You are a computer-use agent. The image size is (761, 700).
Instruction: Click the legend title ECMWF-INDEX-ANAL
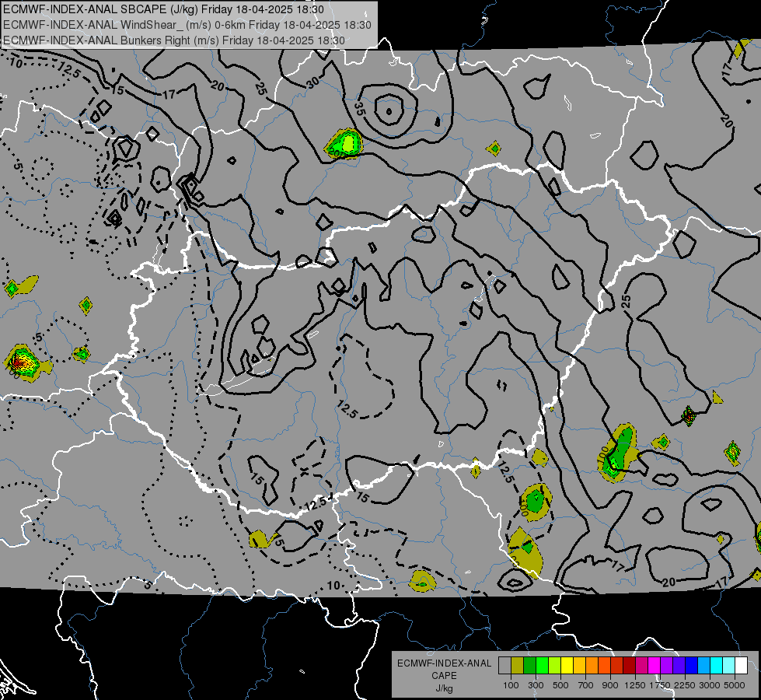444,663
